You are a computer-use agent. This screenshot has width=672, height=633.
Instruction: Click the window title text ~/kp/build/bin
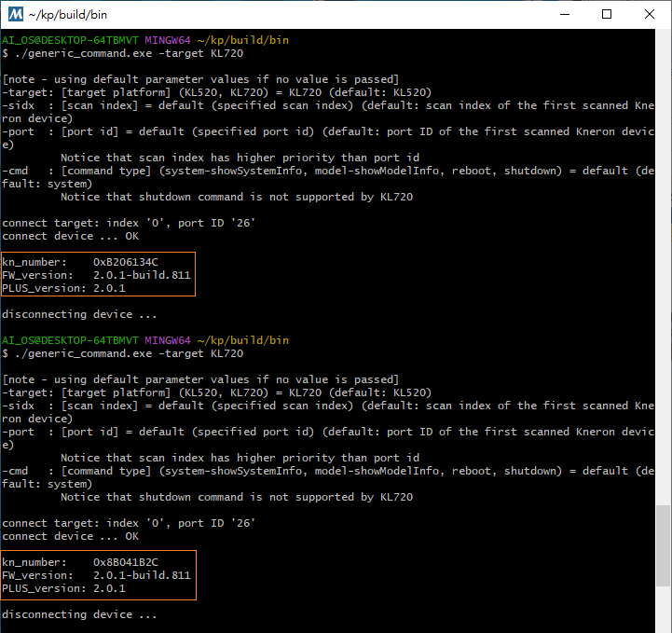(68, 15)
